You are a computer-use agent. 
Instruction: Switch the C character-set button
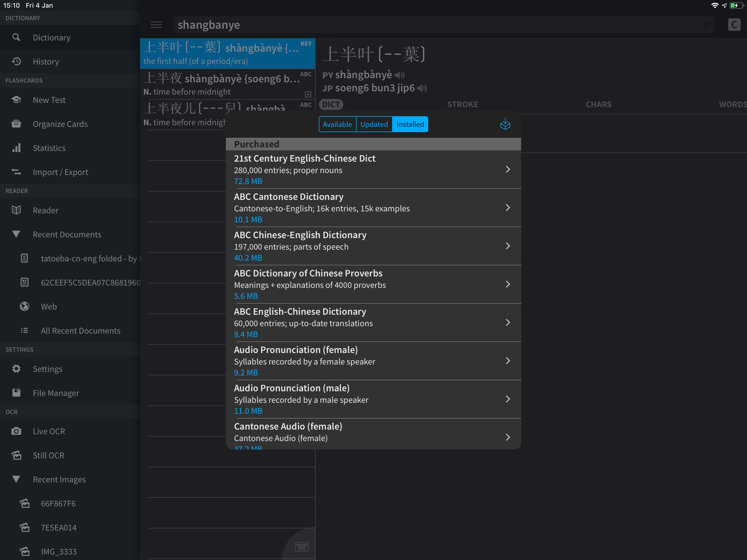pyautogui.click(x=734, y=25)
